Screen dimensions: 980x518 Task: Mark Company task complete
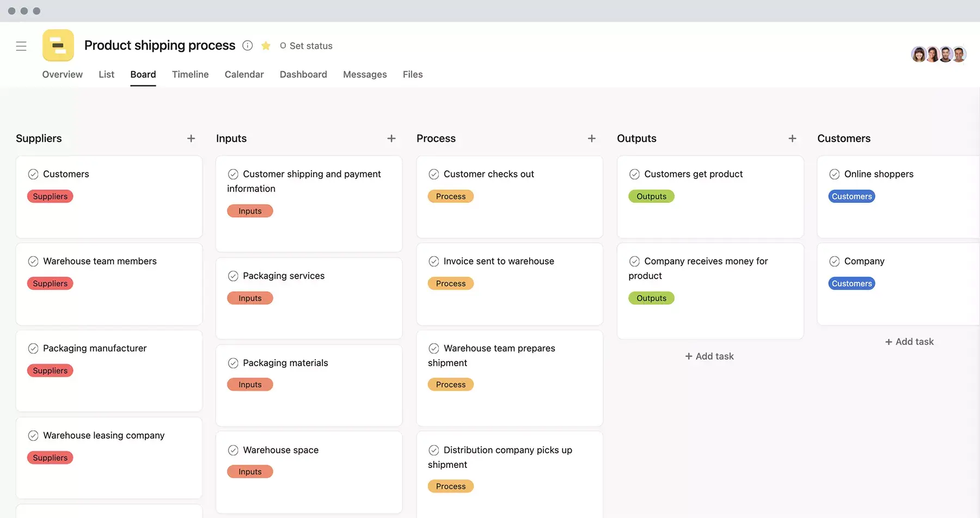coord(834,261)
